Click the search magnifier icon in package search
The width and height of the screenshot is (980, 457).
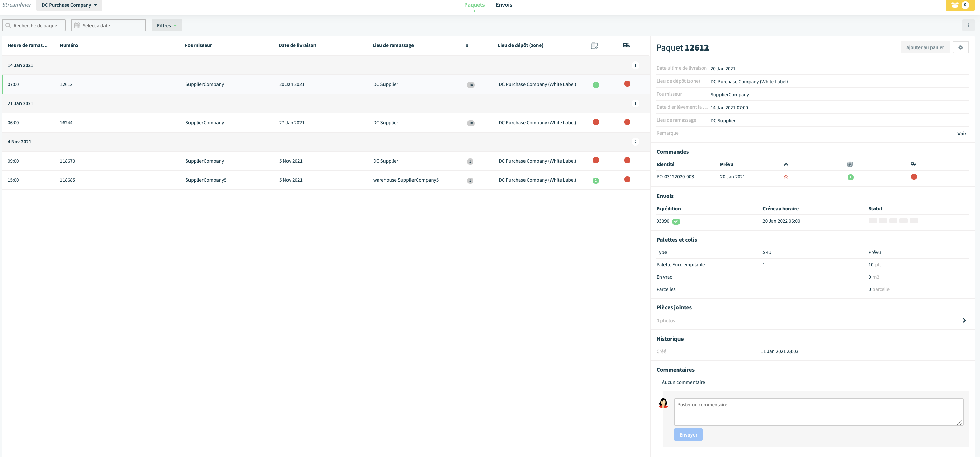pos(8,26)
